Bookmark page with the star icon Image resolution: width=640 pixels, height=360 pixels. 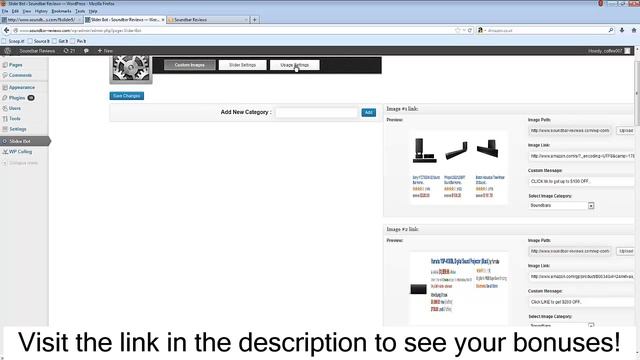pyautogui.click(x=458, y=30)
